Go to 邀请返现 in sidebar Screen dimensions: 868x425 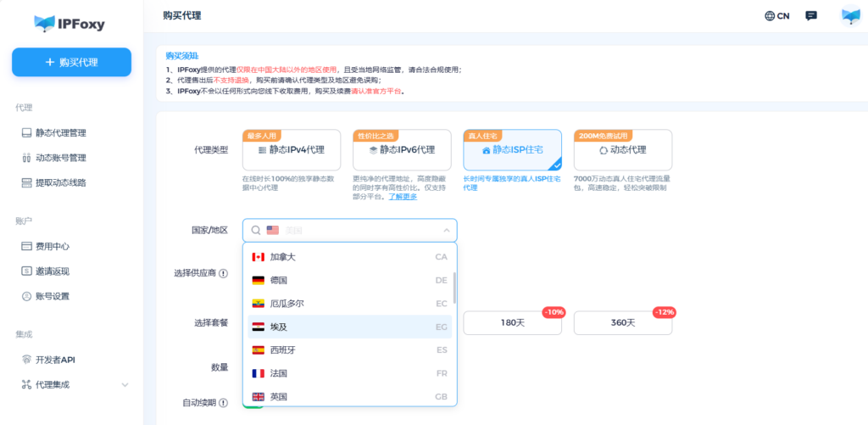tap(53, 271)
